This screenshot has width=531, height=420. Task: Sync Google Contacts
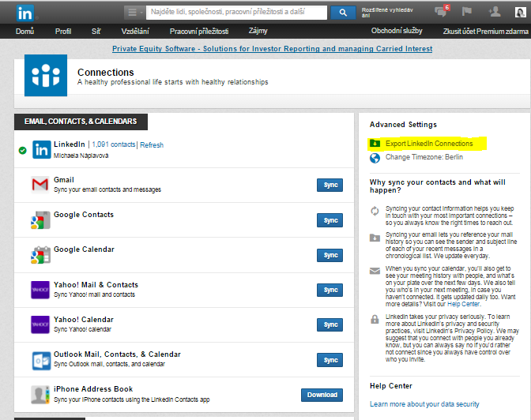(x=330, y=220)
